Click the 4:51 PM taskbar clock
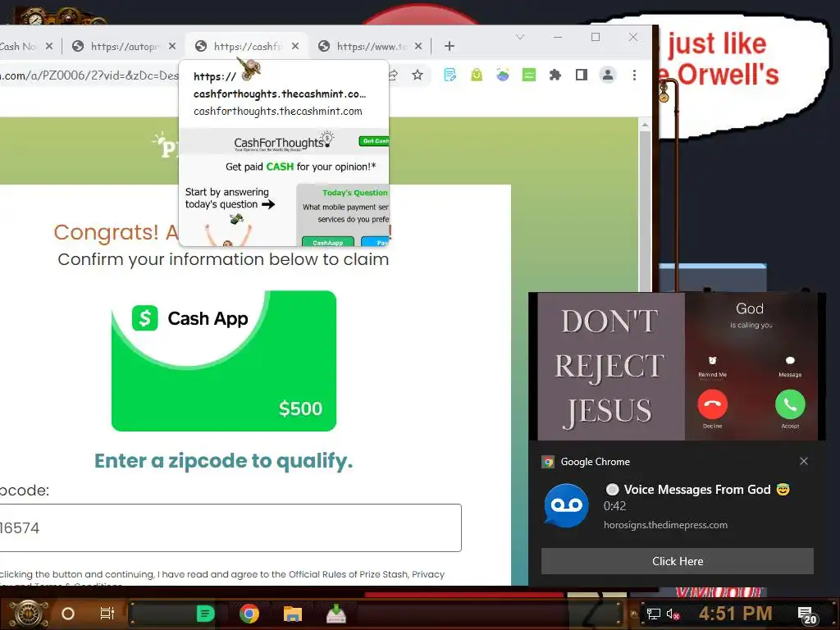The image size is (840, 630). pyautogui.click(x=735, y=614)
